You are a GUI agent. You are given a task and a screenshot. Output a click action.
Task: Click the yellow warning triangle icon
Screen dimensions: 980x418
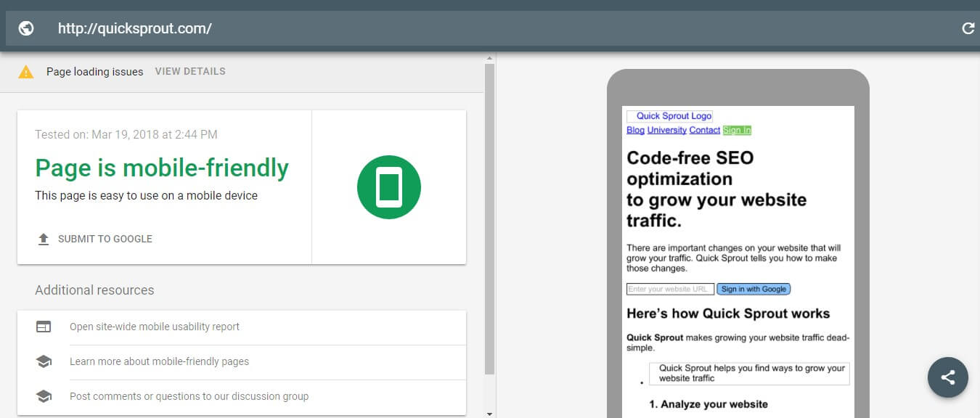26,72
